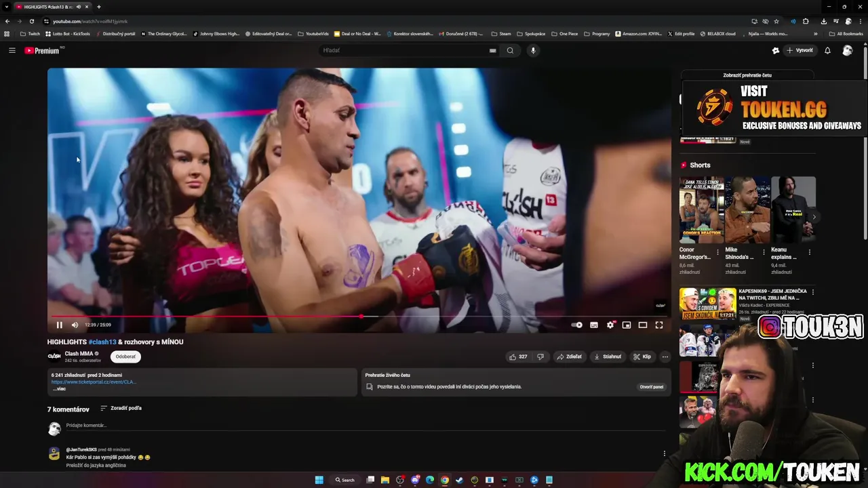Screen dimensions: 868x488
Task: Dislike the video with thumbs-down
Action: coord(540,357)
